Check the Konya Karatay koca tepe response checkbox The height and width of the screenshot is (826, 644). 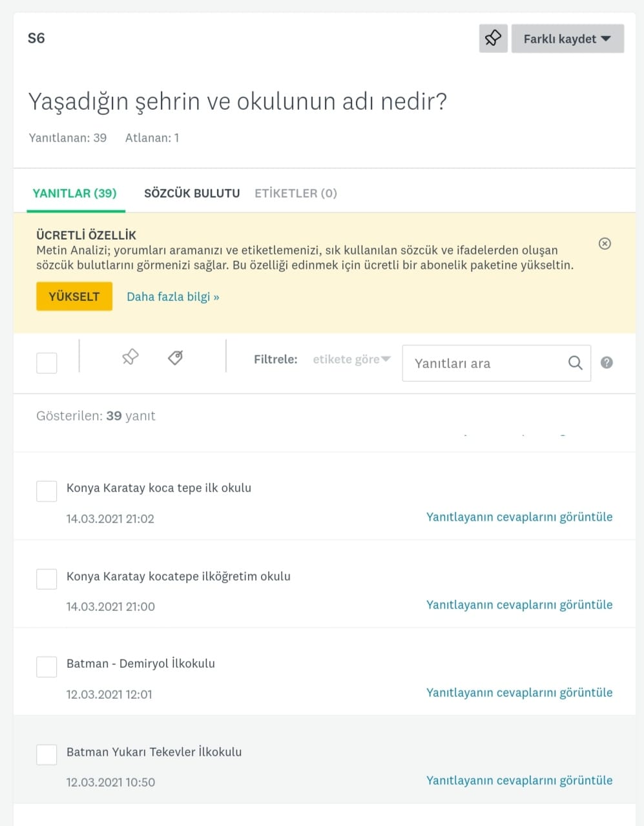pyautogui.click(x=46, y=491)
